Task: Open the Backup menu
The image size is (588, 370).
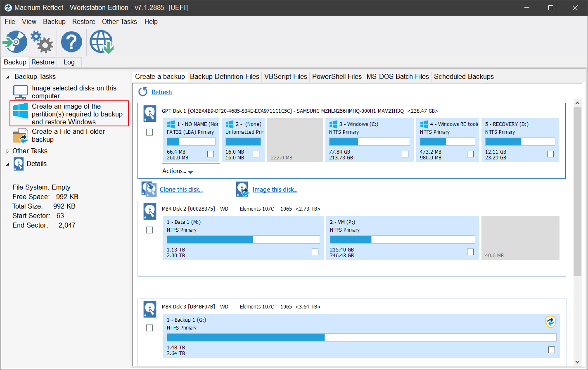Action: pyautogui.click(x=55, y=21)
